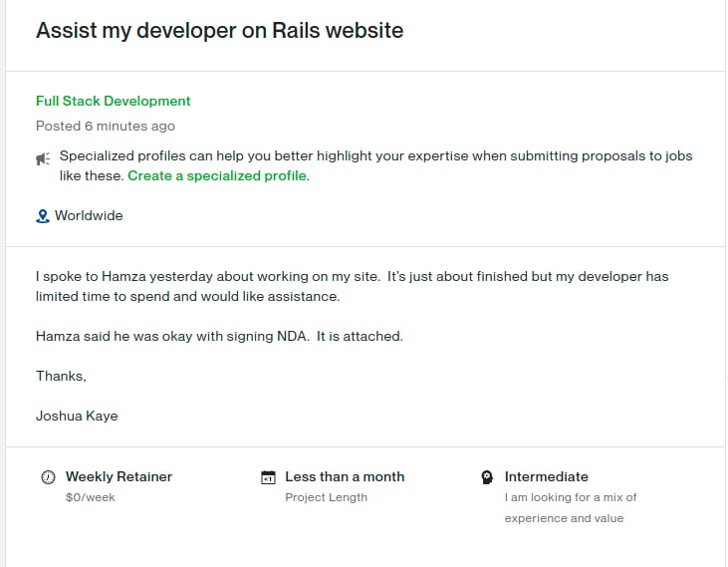Click the Weekly Retainer clock icon
This screenshot has width=728, height=567.
48,477
